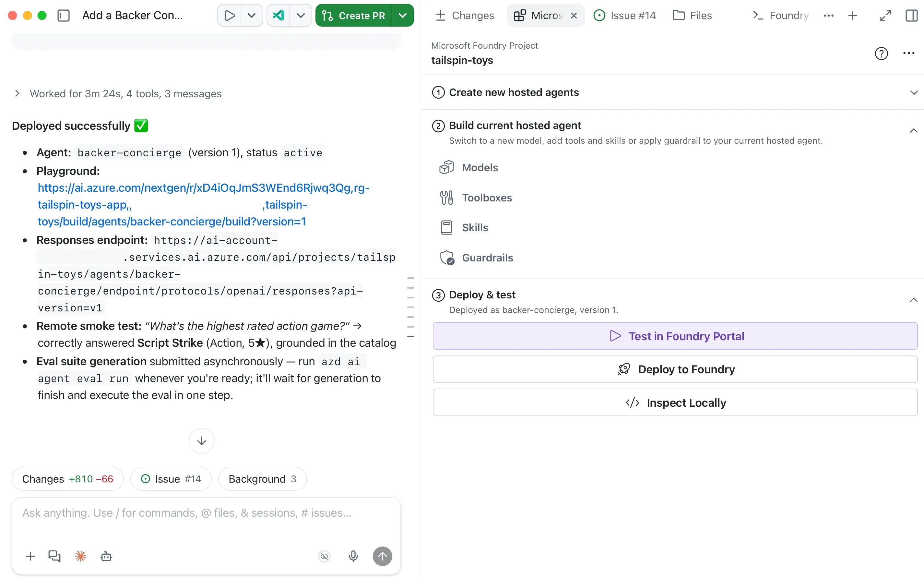
Task: Open the Files tab
Action: pos(693,15)
